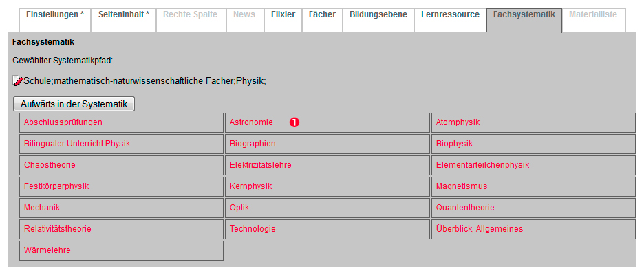Select the Kernphysik link
644x275 pixels.
point(250,186)
